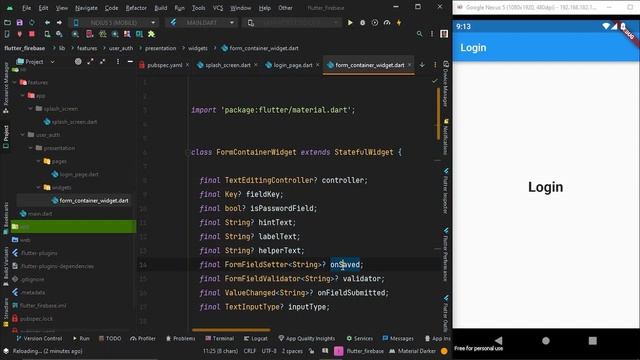The width and height of the screenshot is (640, 360).
Task: Select main.dart in the project tree
Action: coord(40,213)
